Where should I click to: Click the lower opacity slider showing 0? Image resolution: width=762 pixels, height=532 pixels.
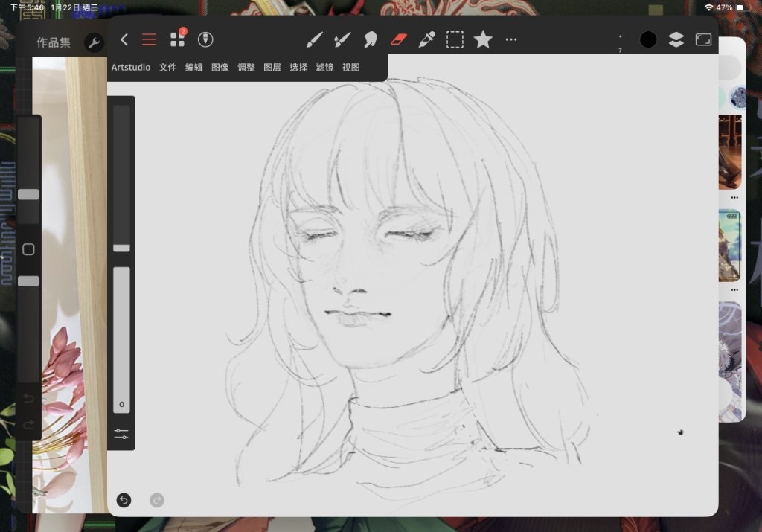coord(121,339)
